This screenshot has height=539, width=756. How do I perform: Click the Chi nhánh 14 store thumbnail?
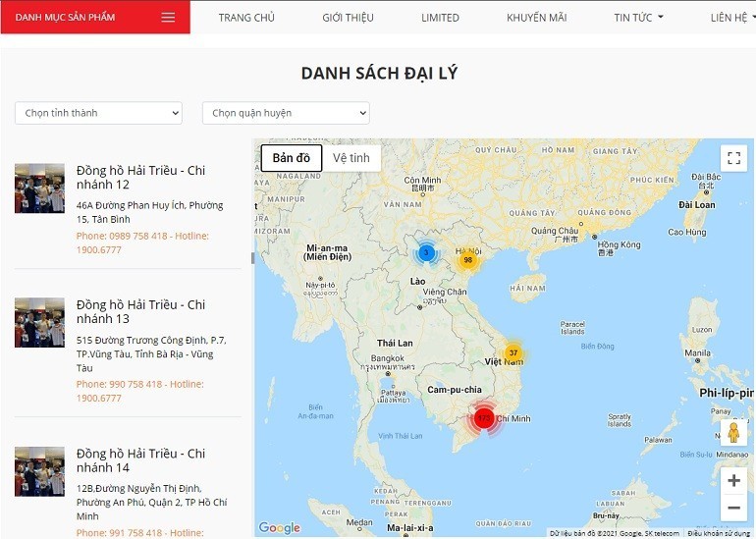[39, 471]
